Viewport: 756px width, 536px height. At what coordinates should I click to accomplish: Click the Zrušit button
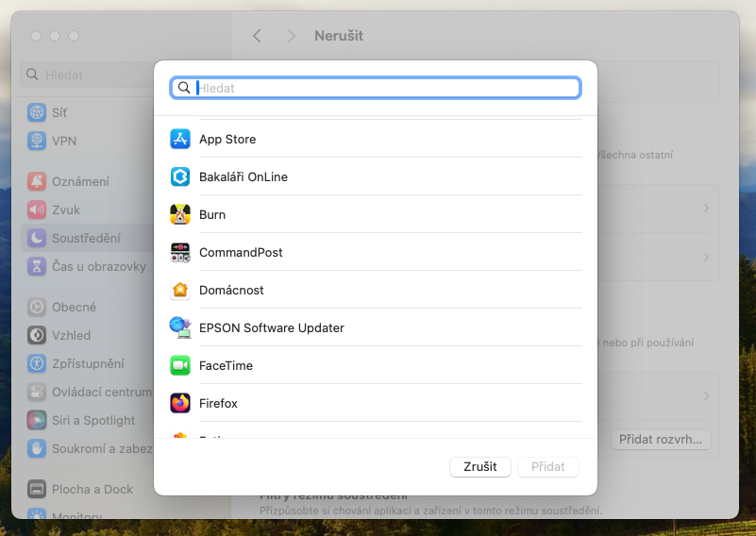pyautogui.click(x=480, y=466)
